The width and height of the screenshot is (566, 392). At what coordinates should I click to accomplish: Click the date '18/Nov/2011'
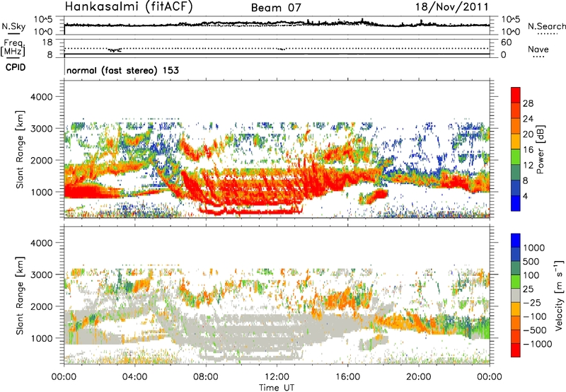point(451,7)
